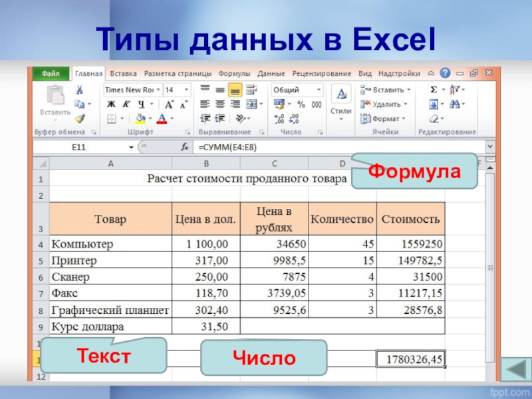
Task: Click the Вставить paste icon
Action: click(55, 95)
